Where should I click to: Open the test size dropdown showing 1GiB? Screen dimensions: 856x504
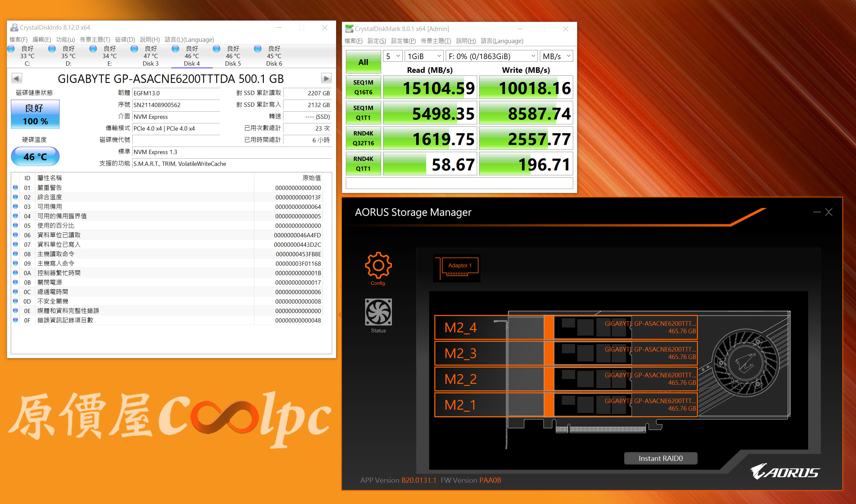[425, 56]
